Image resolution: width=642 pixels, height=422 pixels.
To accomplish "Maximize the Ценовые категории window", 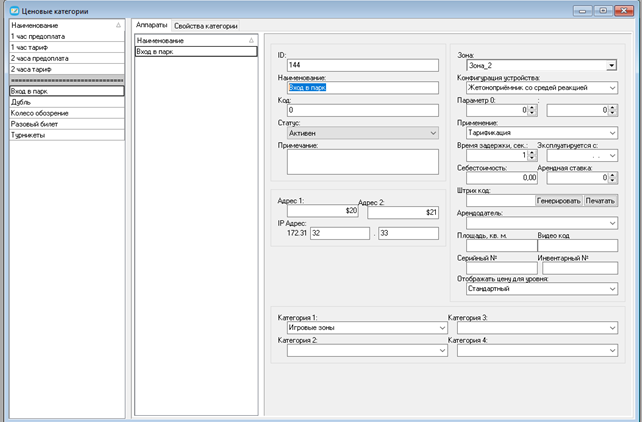I will pos(603,11).
